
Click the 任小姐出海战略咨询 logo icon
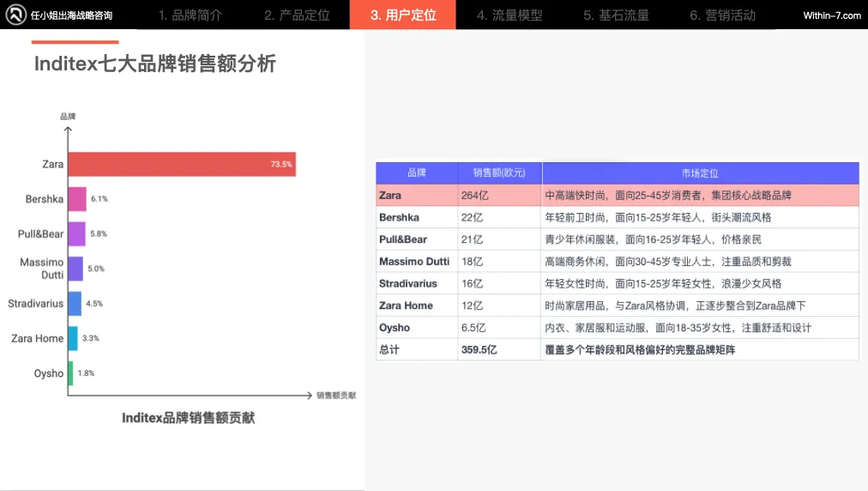tap(15, 15)
